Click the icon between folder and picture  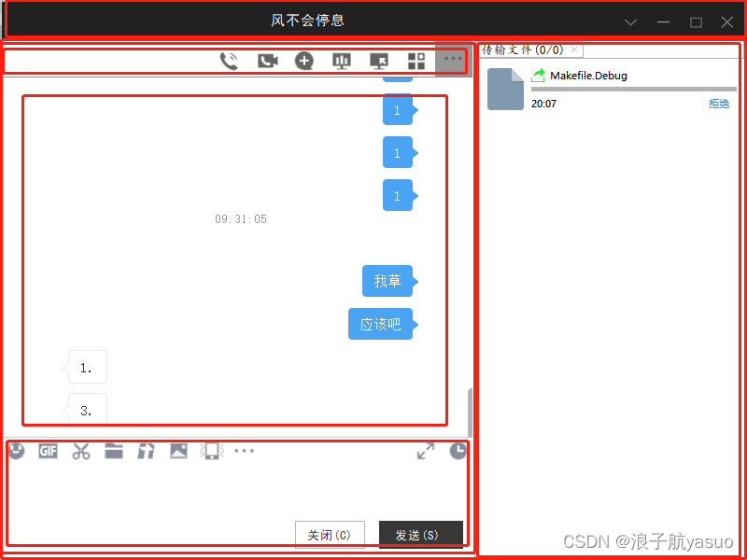pos(146,451)
